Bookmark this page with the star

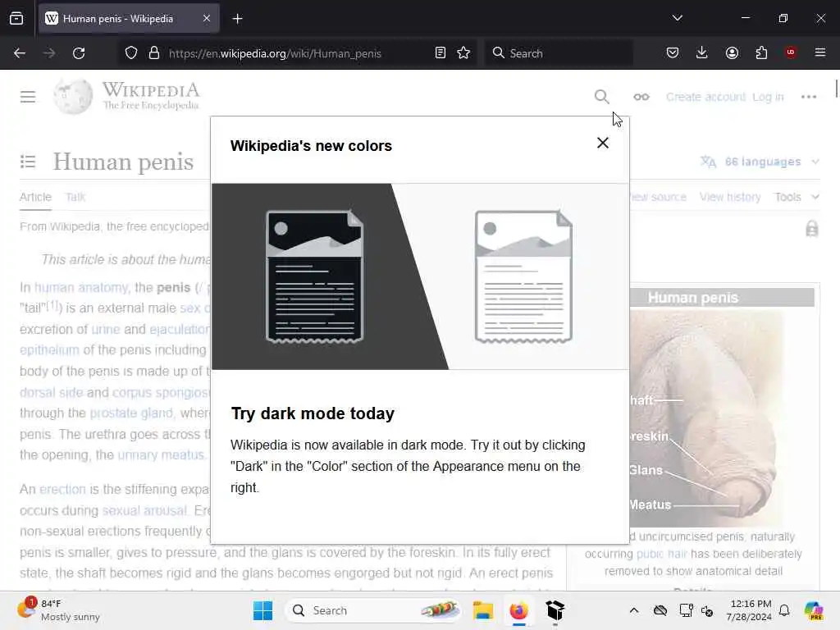pyautogui.click(x=463, y=53)
